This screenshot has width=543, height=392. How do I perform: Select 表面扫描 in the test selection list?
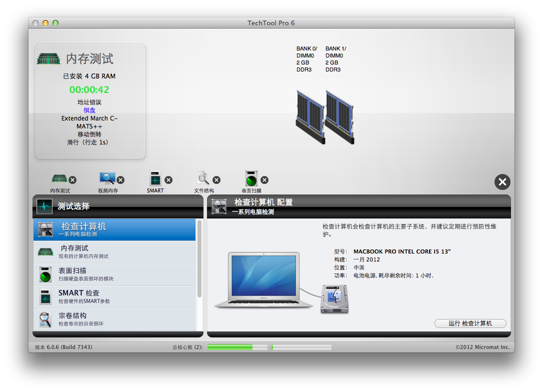tap(114, 274)
